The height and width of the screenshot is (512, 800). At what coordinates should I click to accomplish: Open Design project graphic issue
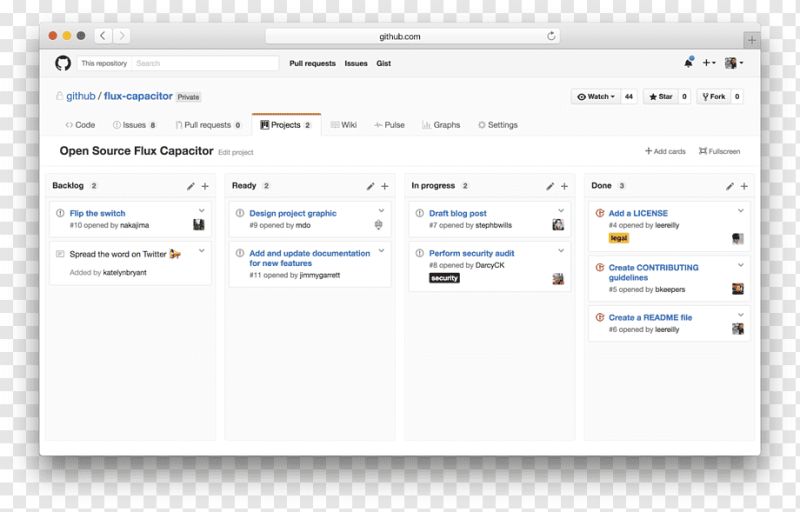293,213
